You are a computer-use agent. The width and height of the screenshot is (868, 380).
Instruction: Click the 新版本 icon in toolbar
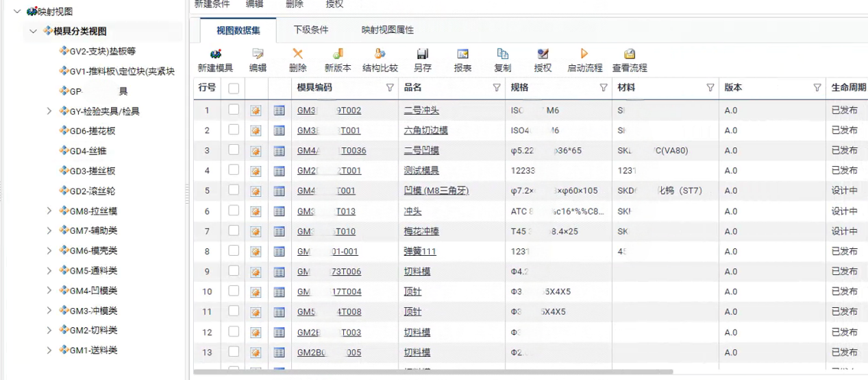[338, 54]
